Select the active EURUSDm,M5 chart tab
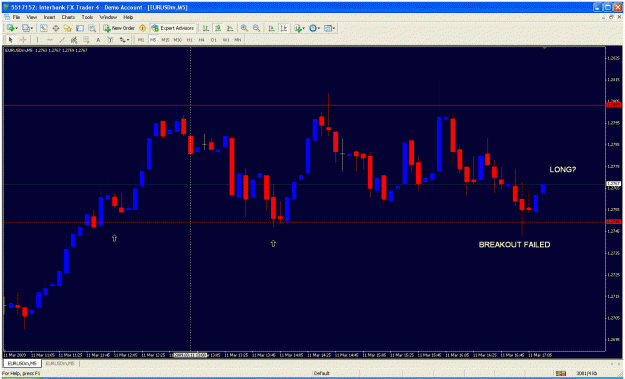This screenshot has height=379, width=625. coord(22,363)
